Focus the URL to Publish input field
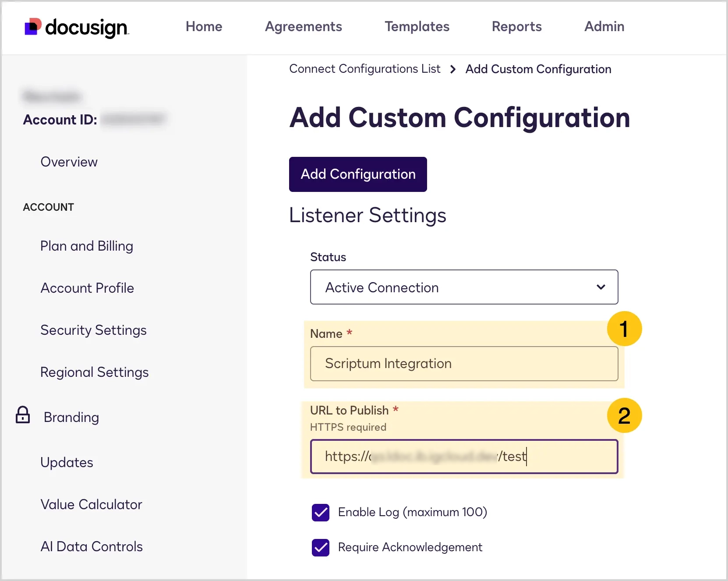Image resolution: width=728 pixels, height=581 pixels. pos(464,457)
